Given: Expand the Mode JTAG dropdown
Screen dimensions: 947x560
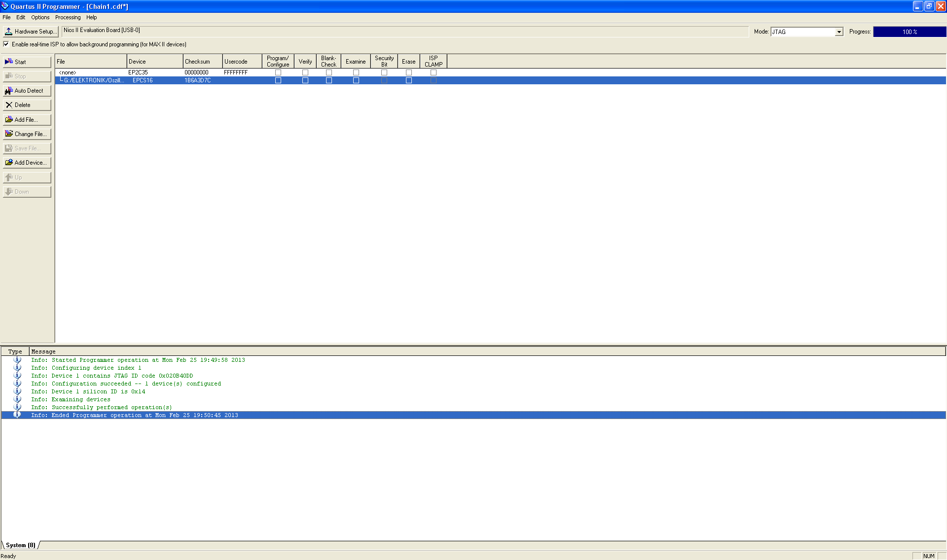Looking at the screenshot, I should click(838, 32).
